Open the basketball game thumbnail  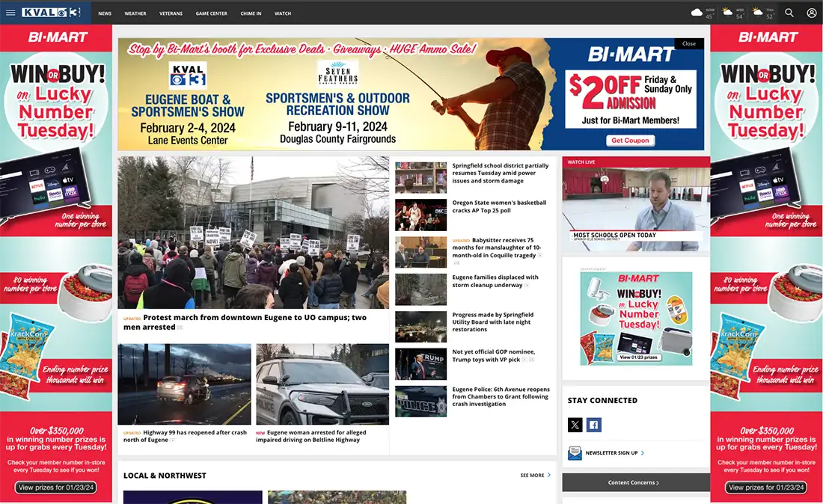[421, 215]
